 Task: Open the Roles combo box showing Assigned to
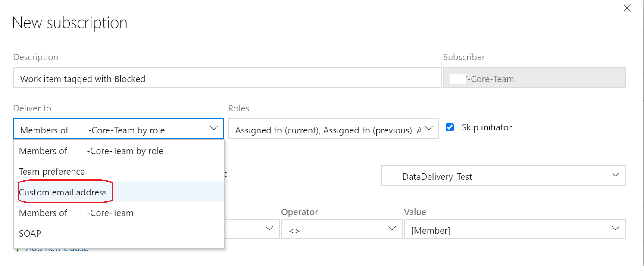328,130
